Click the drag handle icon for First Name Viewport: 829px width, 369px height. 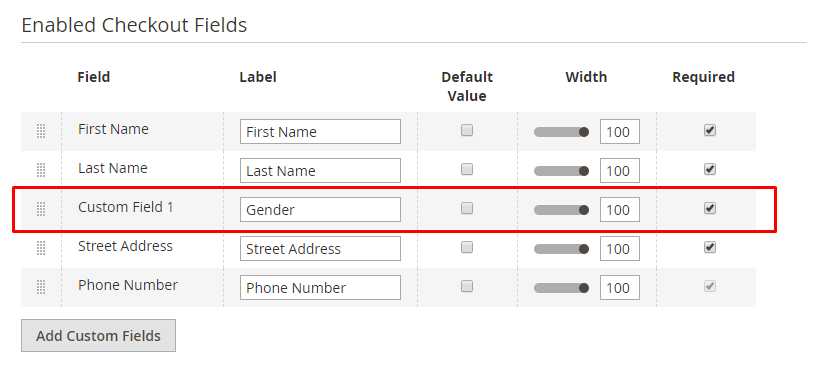[41, 131]
